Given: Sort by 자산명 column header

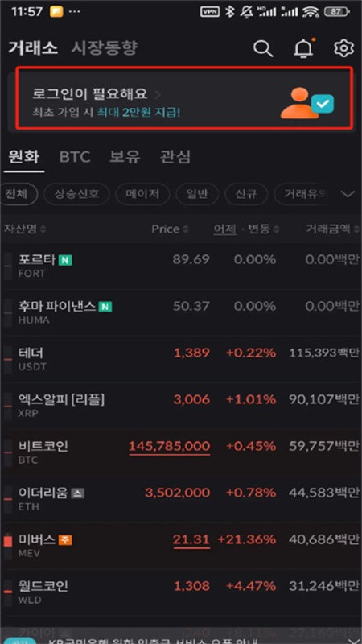Looking at the screenshot, I should point(25,229).
